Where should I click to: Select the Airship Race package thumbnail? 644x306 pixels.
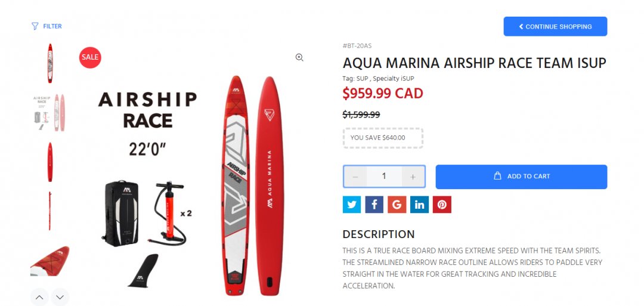click(49, 113)
